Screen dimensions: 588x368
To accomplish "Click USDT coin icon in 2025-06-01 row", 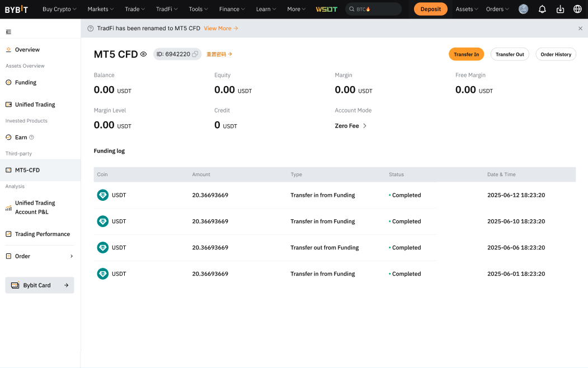I will click(103, 274).
